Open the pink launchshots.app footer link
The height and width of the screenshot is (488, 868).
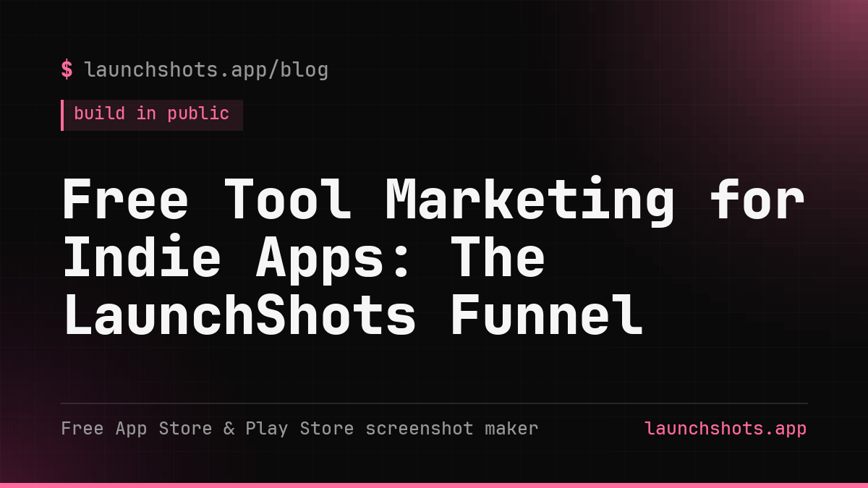(726, 429)
